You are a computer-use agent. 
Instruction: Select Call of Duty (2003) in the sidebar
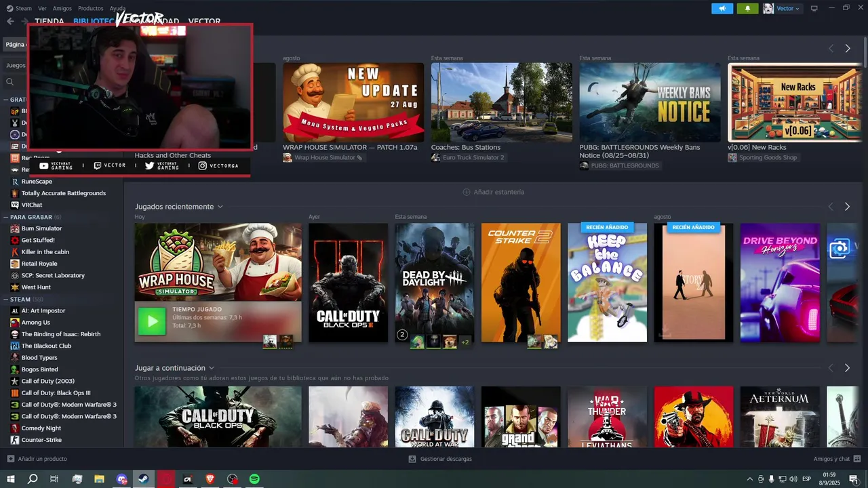point(48,381)
